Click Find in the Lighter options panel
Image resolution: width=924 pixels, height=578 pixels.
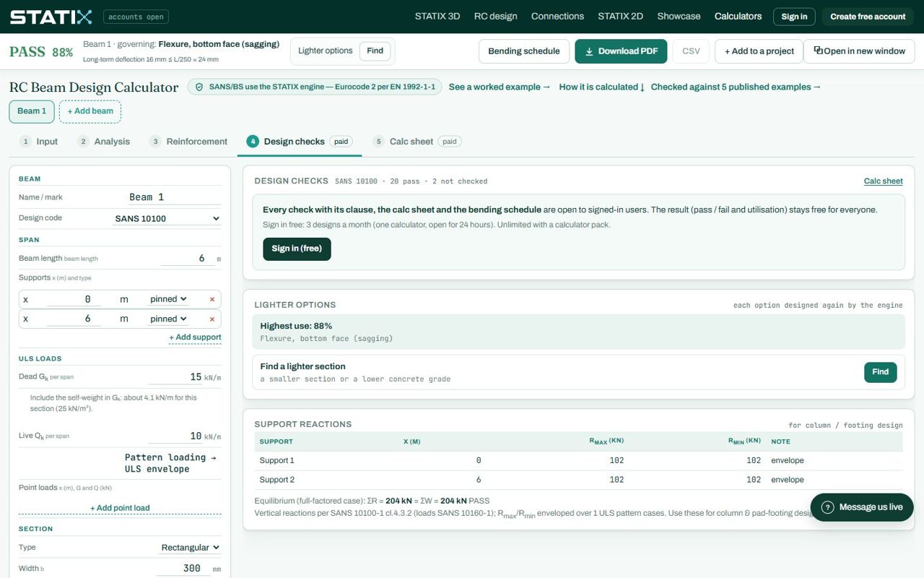coord(881,372)
